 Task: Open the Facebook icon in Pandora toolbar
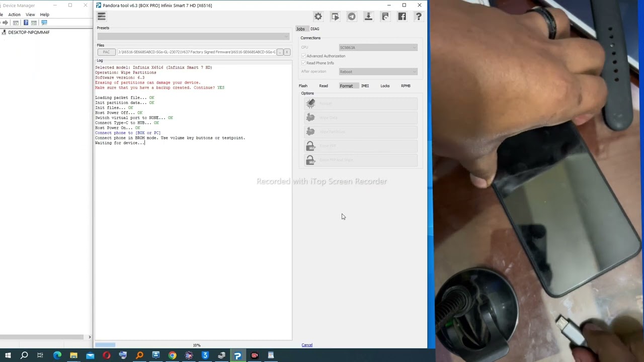[x=402, y=17]
